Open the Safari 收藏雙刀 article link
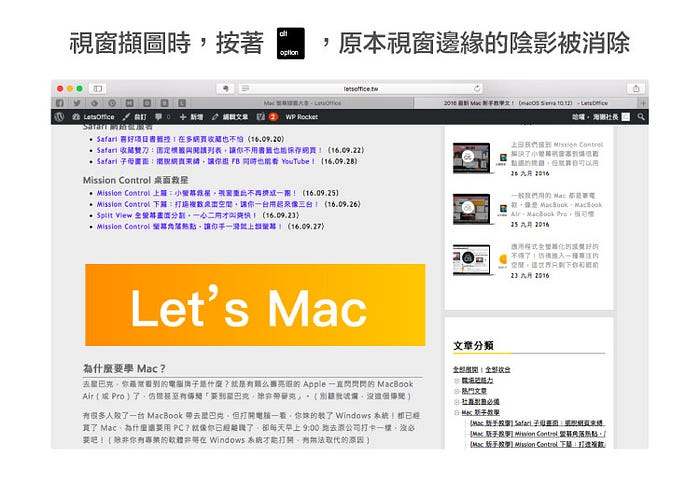 pyautogui.click(x=209, y=150)
